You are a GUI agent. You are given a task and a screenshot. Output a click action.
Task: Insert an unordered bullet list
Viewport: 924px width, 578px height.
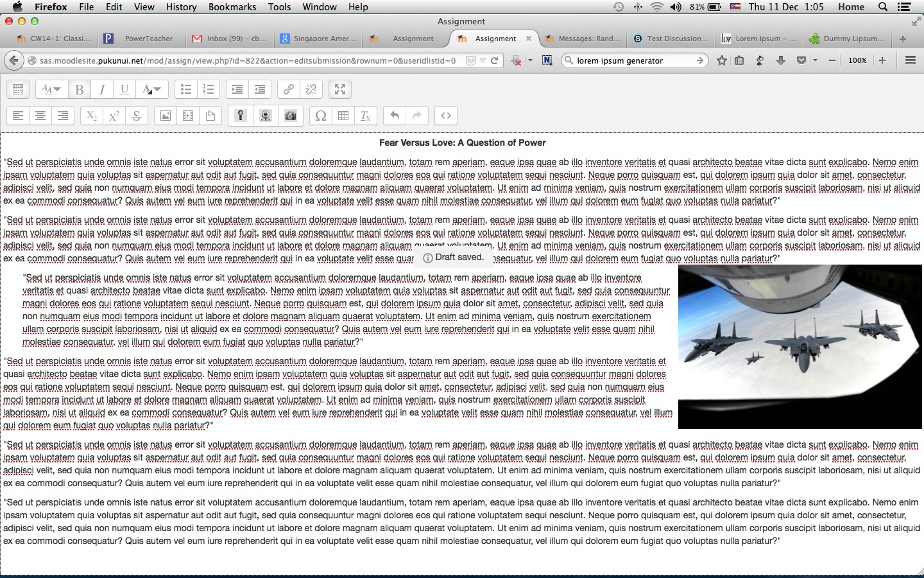click(186, 89)
